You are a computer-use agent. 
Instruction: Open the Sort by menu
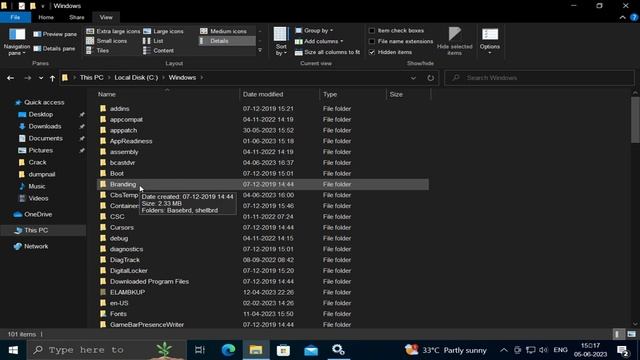tap(281, 42)
